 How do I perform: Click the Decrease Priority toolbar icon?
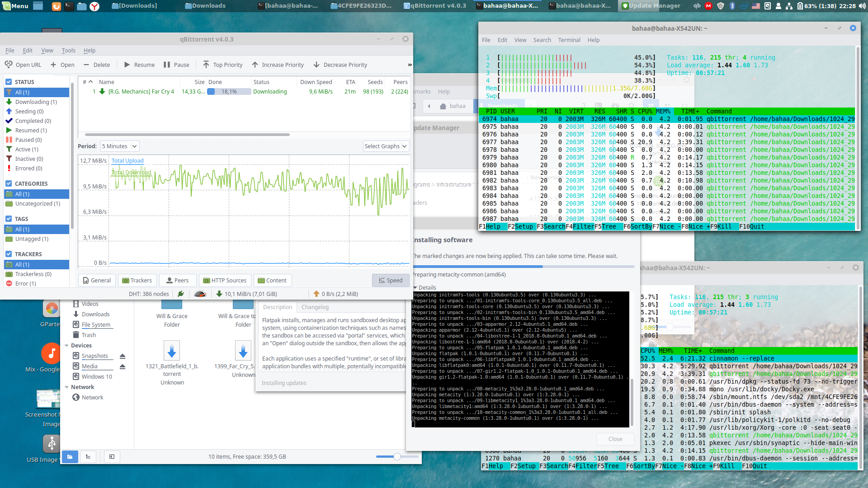[316, 65]
